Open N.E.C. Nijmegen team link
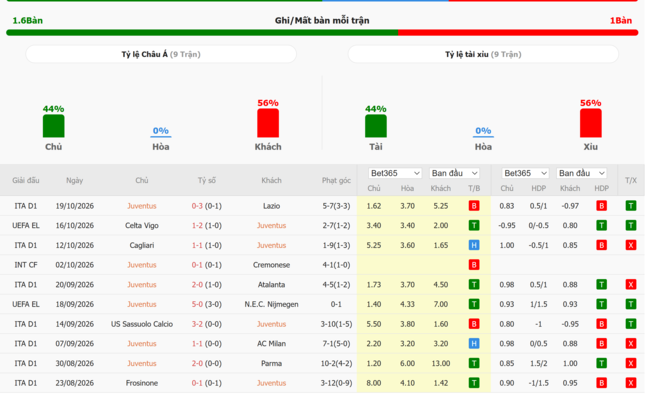650x395 pixels. tap(272, 304)
